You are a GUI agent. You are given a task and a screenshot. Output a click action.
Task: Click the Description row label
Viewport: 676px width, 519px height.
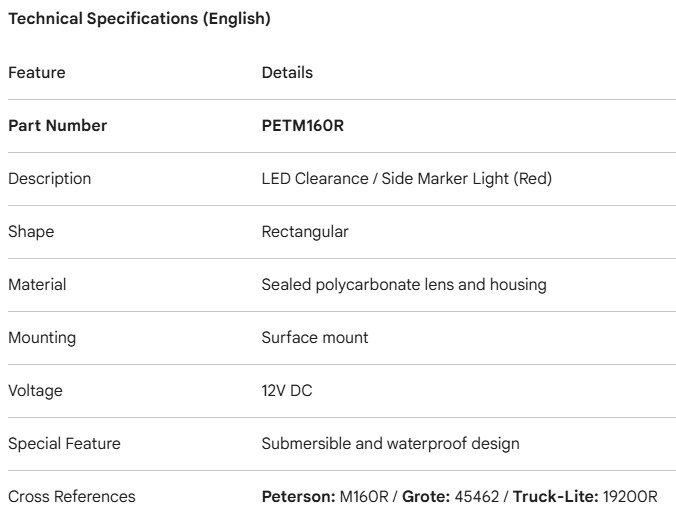click(49, 179)
